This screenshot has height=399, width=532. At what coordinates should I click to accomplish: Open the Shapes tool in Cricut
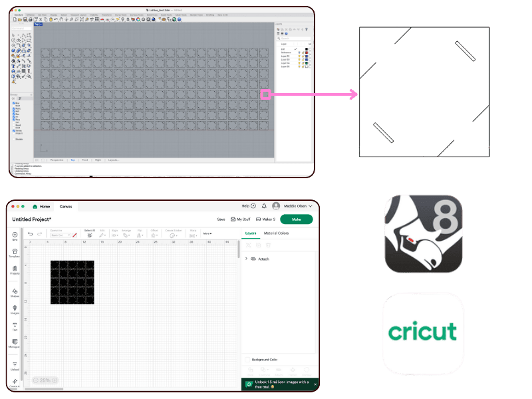point(15,291)
